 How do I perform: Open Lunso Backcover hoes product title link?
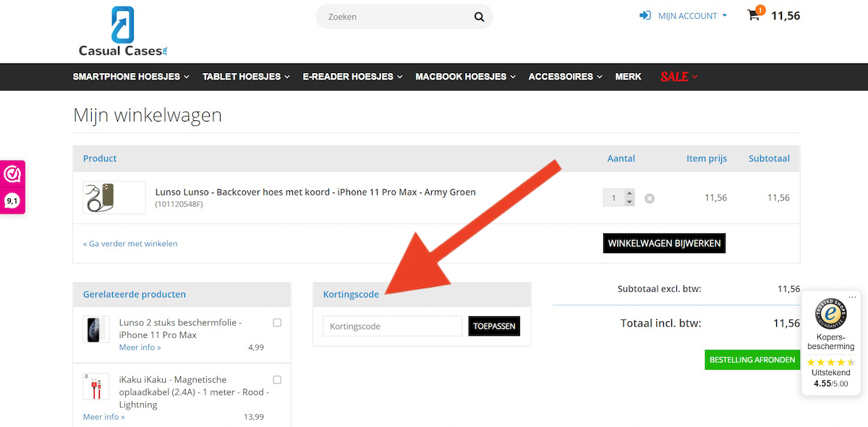pyautogui.click(x=315, y=192)
